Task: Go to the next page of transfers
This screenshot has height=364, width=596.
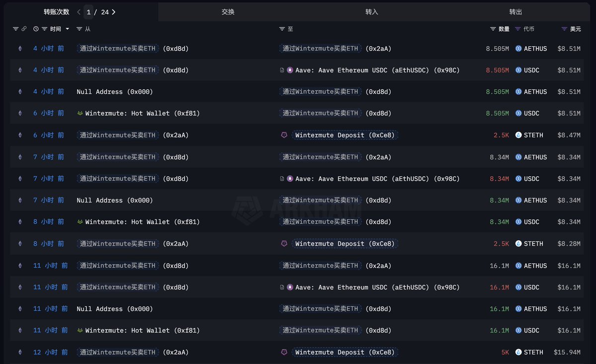Action: click(x=113, y=12)
